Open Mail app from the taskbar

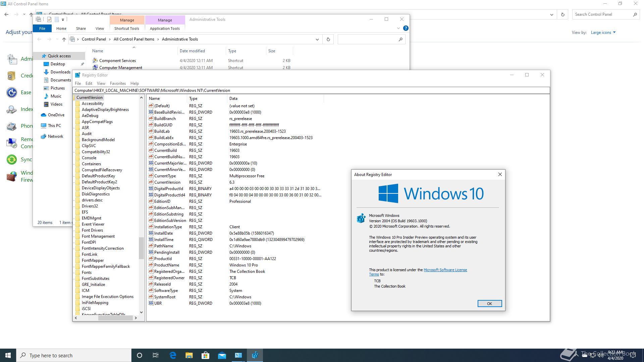[222, 356]
